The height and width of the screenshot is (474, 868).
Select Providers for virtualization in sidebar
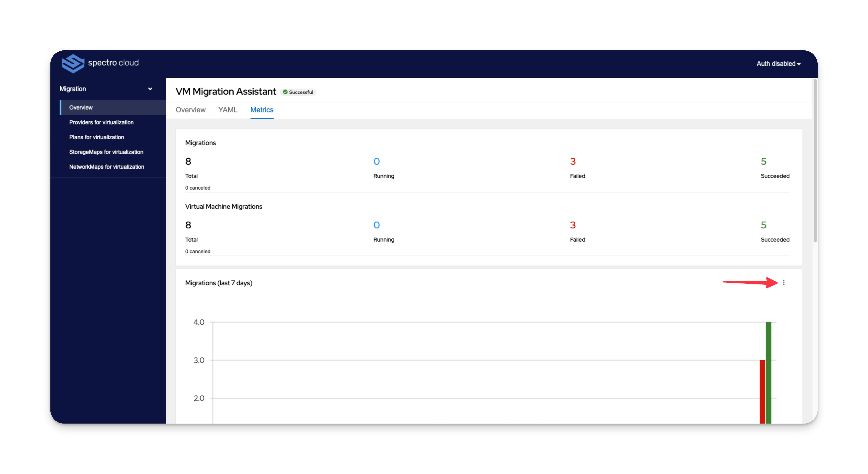pos(101,122)
